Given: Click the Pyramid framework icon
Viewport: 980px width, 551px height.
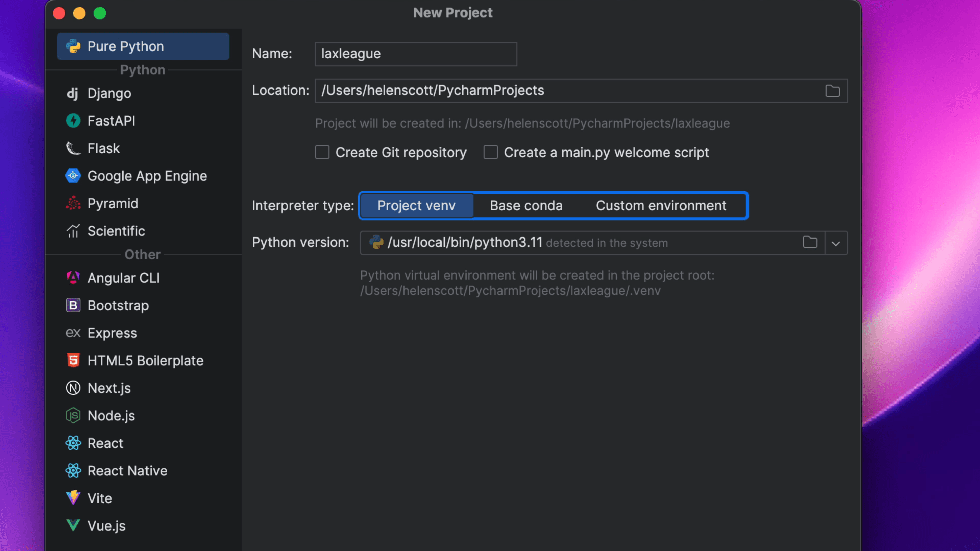Looking at the screenshot, I should point(73,204).
